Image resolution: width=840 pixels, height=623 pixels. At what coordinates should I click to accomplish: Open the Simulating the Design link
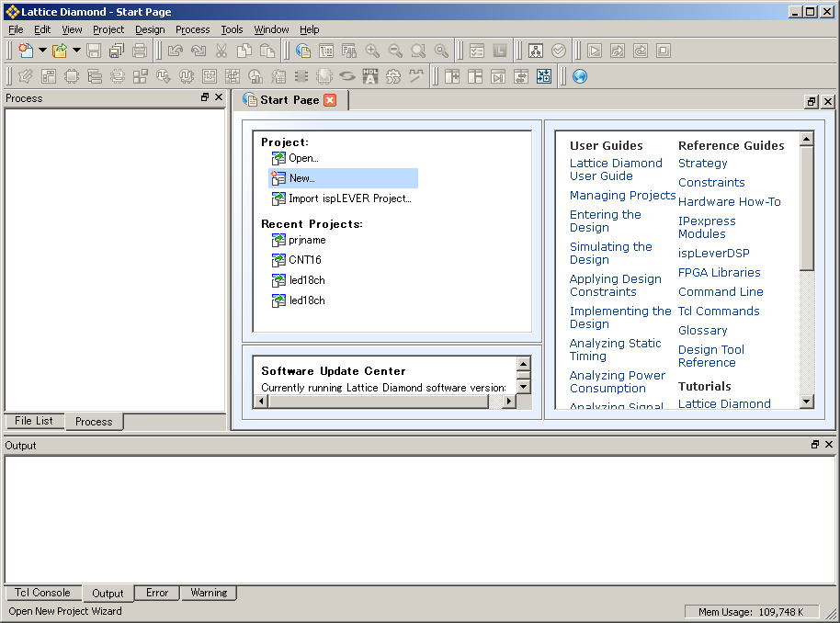[611, 253]
